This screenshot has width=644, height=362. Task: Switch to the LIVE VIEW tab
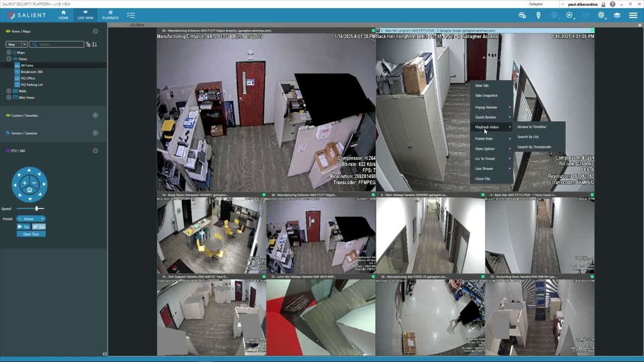tap(85, 15)
